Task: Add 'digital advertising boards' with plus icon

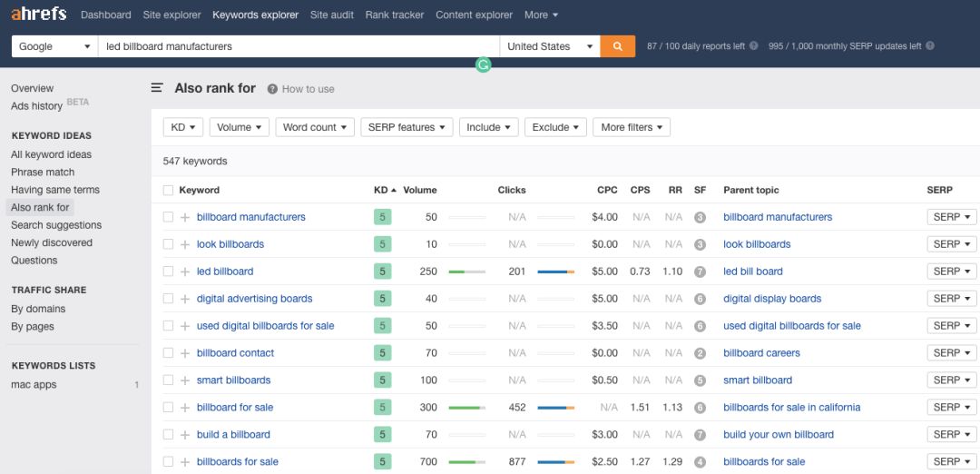Action: coord(185,299)
